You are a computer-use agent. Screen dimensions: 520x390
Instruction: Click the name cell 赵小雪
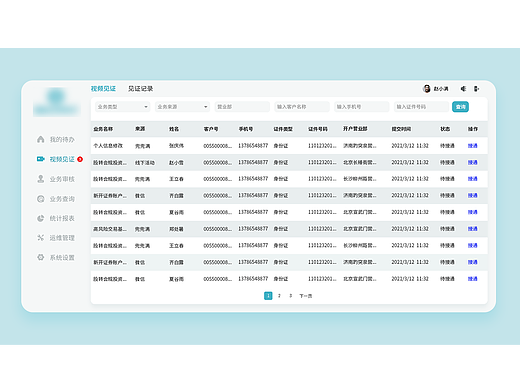coord(176,163)
